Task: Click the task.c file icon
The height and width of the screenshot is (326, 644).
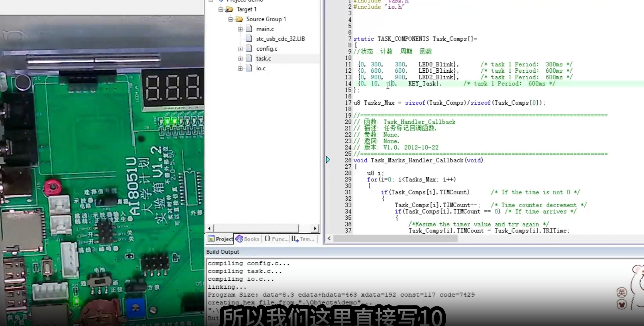Action: click(249, 58)
